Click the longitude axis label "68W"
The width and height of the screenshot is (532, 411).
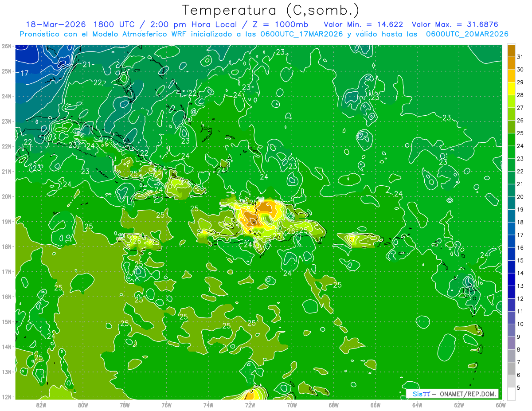coord(334,405)
